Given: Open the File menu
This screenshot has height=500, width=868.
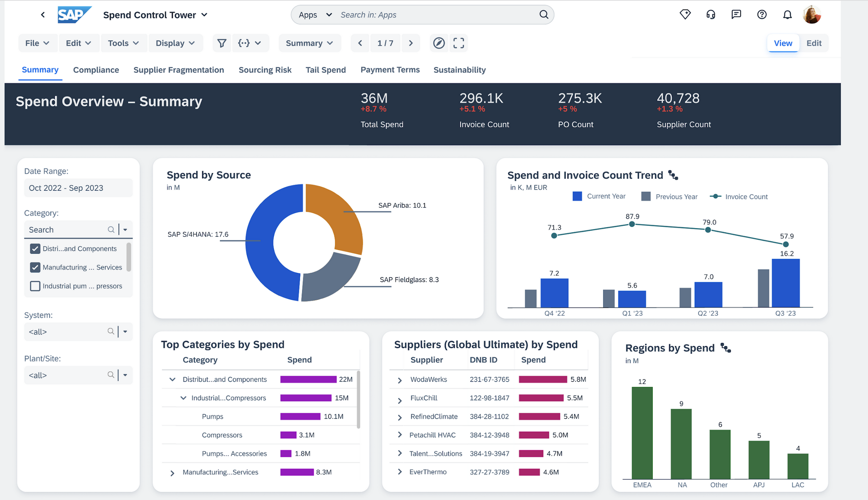Looking at the screenshot, I should pos(38,43).
